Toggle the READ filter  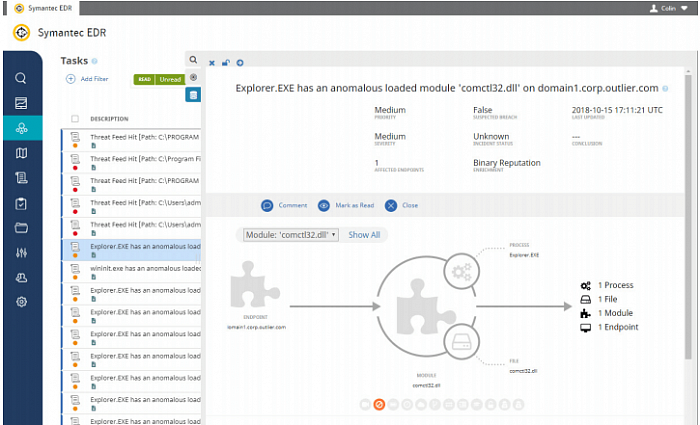pyautogui.click(x=144, y=79)
